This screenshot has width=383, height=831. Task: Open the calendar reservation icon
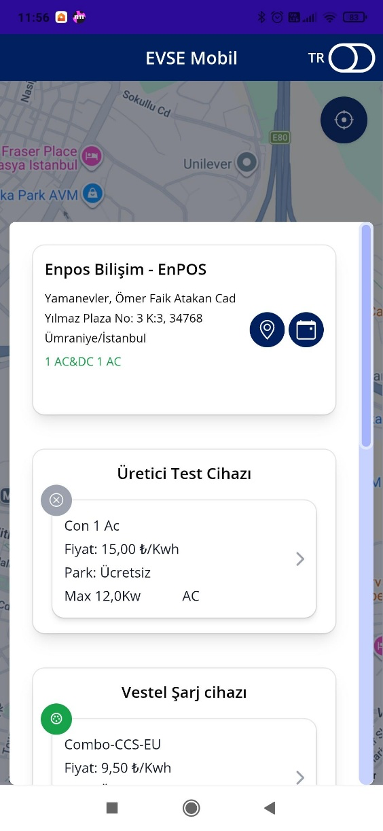click(306, 330)
